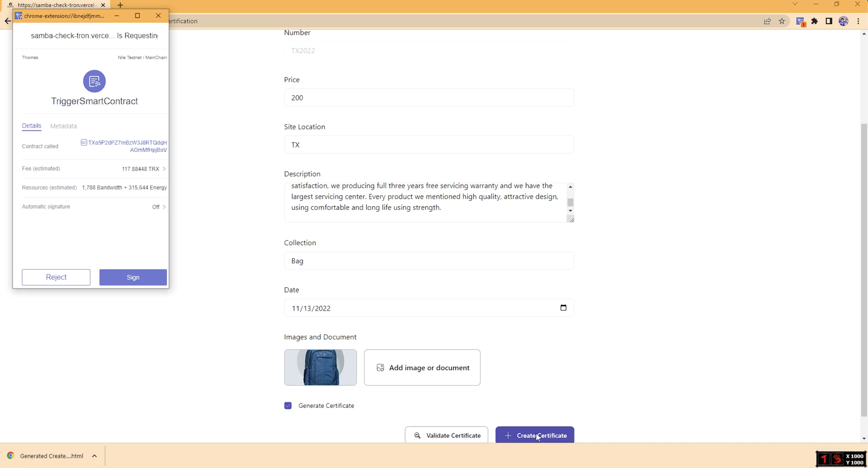This screenshot has width=868, height=468.
Task: Toggle the Generate Certificate checkbox
Action: (x=288, y=406)
